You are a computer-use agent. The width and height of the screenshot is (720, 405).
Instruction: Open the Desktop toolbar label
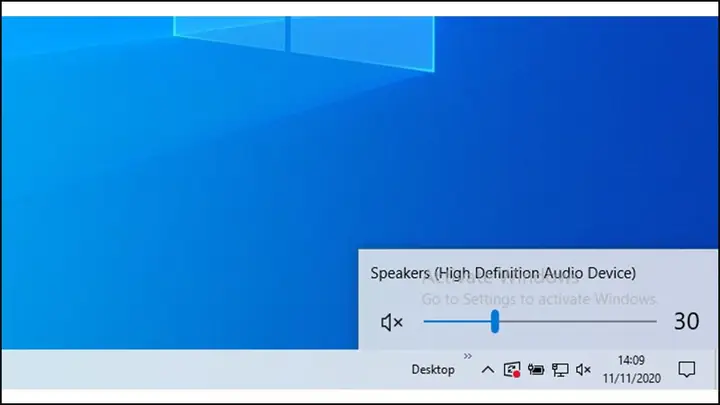(x=433, y=370)
